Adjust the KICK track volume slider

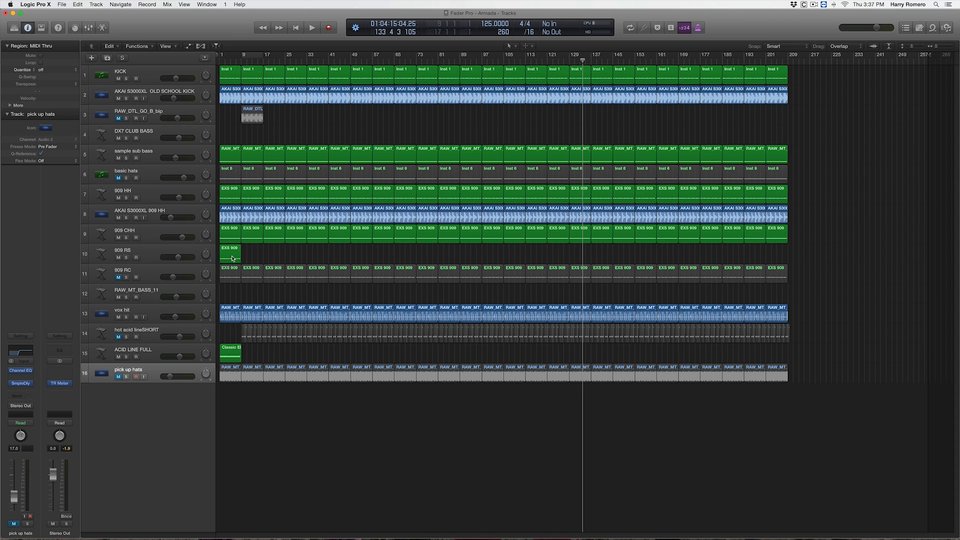[x=177, y=78]
